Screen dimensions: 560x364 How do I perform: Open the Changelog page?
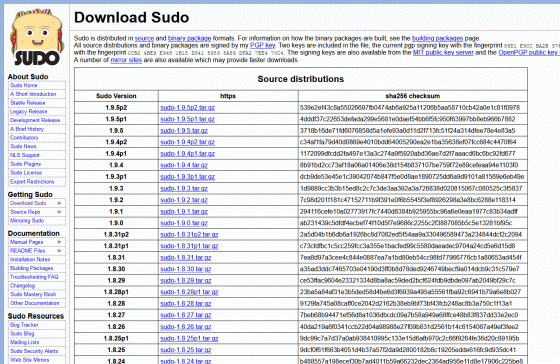click(x=22, y=286)
